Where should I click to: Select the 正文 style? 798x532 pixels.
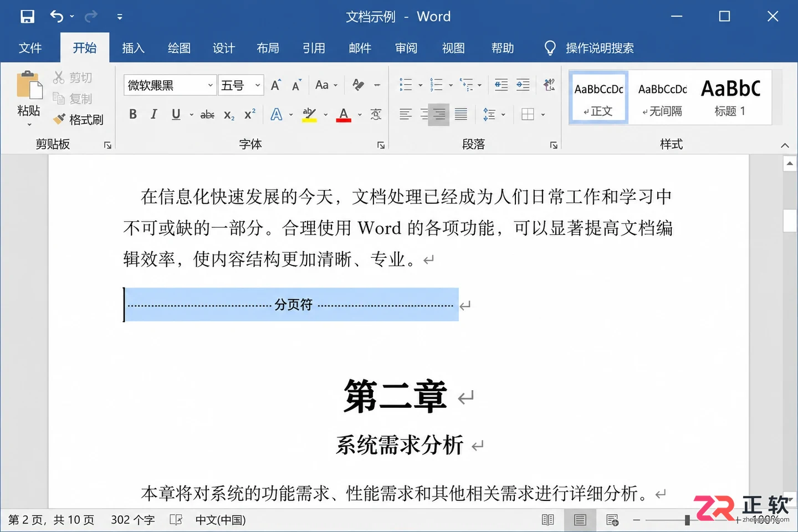tap(598, 98)
